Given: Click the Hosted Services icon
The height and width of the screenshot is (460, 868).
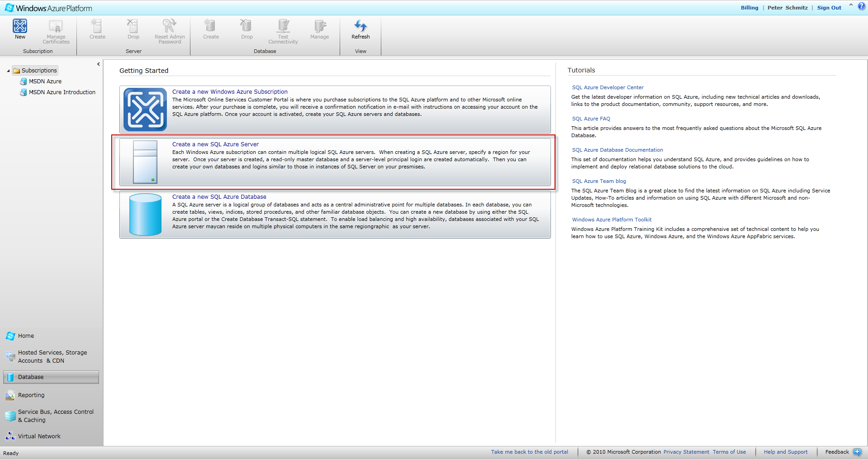Looking at the screenshot, I should coord(10,357).
